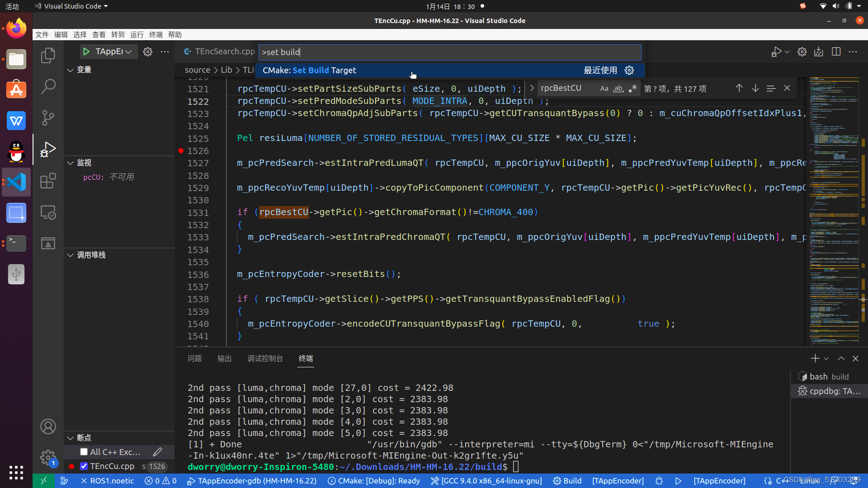Image resolution: width=868 pixels, height=488 pixels.
Task: Open the 终端 menu in menu bar
Action: pos(156,35)
